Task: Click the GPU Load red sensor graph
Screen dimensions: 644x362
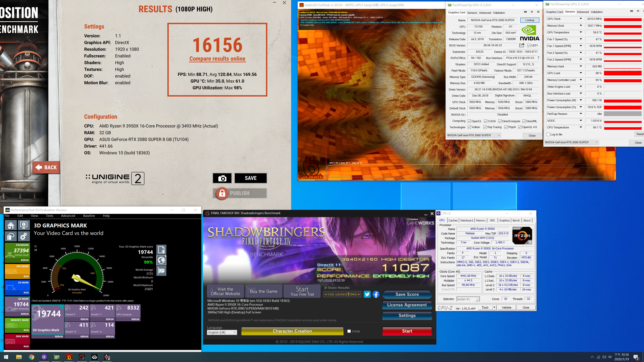Action: pos(623,73)
